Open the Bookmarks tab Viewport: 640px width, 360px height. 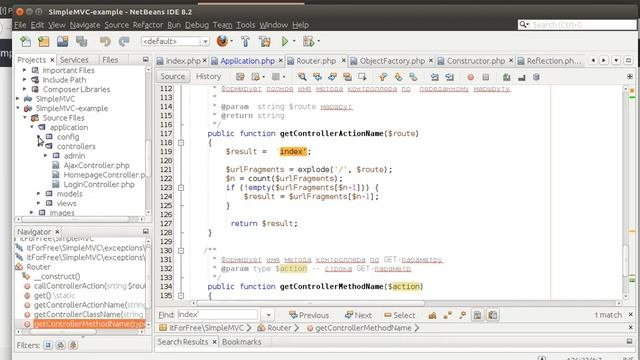[x=242, y=342]
